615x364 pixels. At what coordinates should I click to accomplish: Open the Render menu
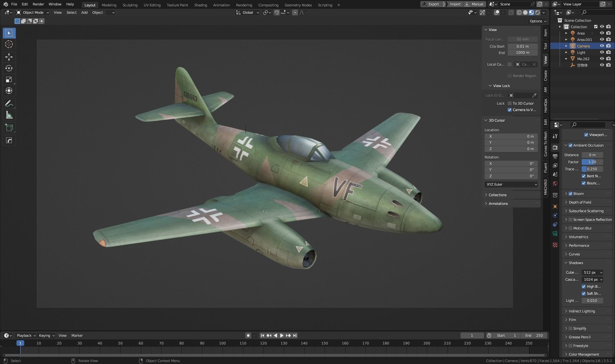[38, 4]
